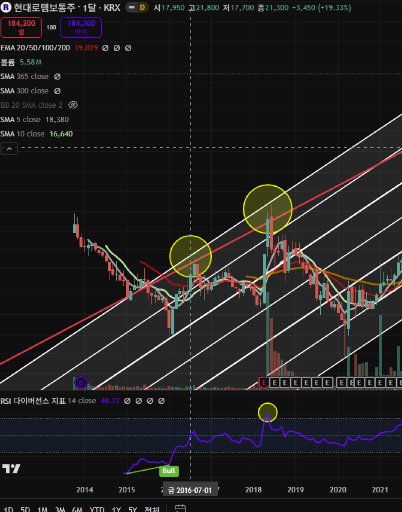Click the 2015 year label on the time axis
This screenshot has height=512, width=402.
tap(127, 490)
